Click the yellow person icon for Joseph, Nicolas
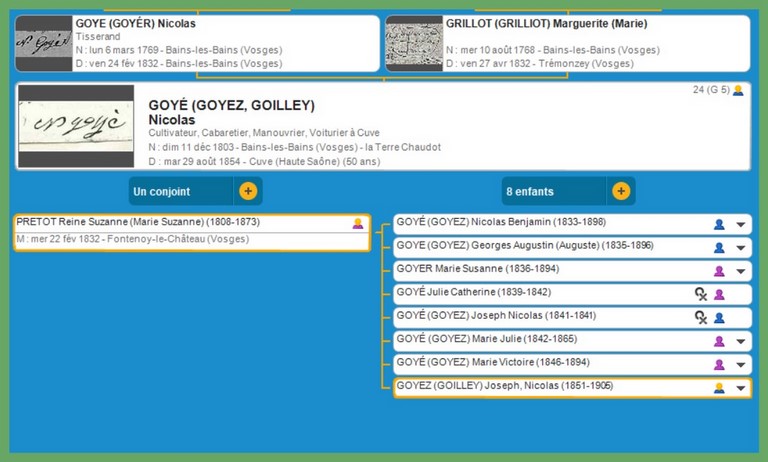 pos(718,388)
